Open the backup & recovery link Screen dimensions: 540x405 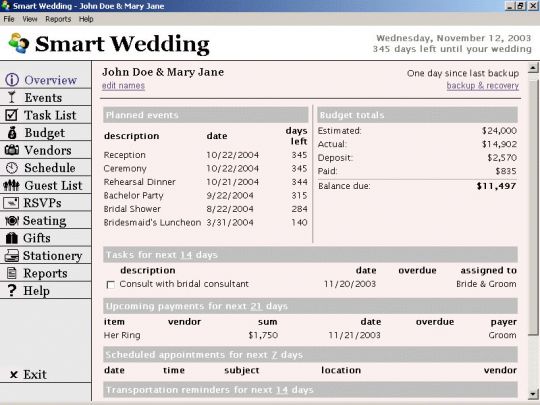pyautogui.click(x=482, y=85)
